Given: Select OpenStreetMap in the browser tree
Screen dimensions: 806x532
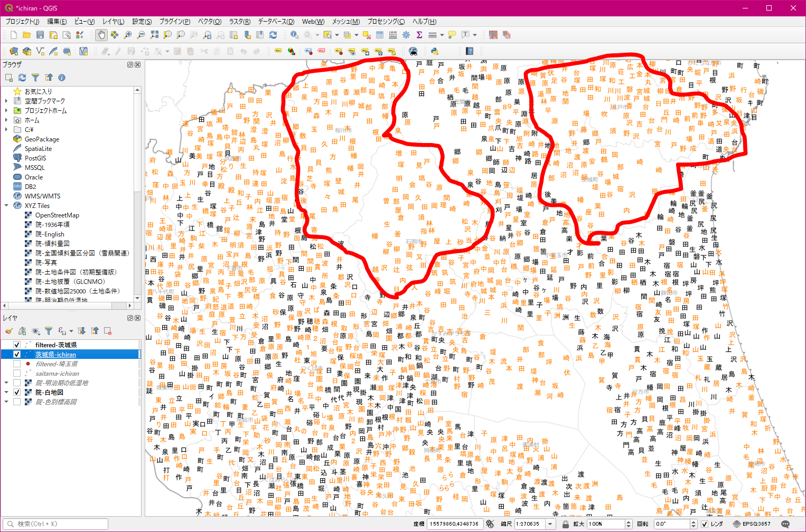Looking at the screenshot, I should tap(57, 215).
